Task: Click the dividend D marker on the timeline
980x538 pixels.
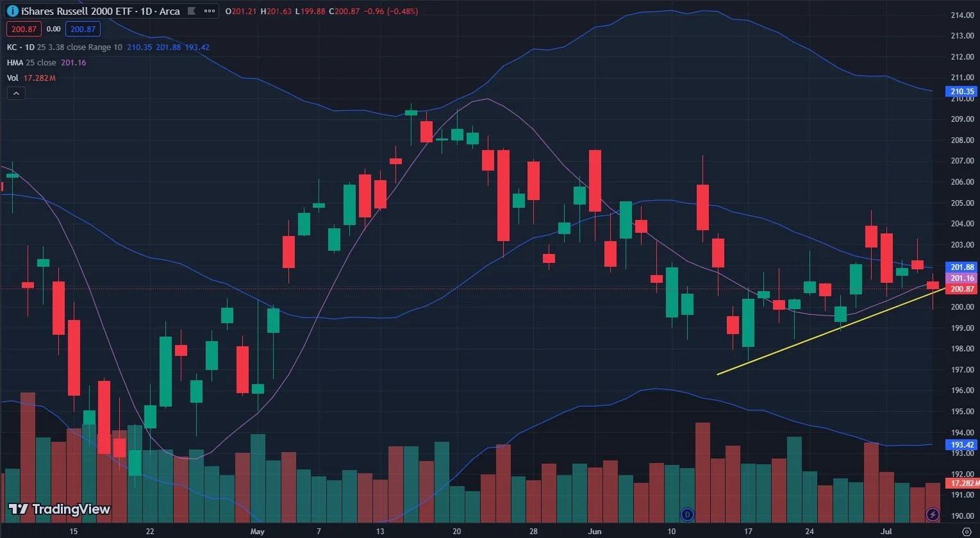Action: pos(687,514)
